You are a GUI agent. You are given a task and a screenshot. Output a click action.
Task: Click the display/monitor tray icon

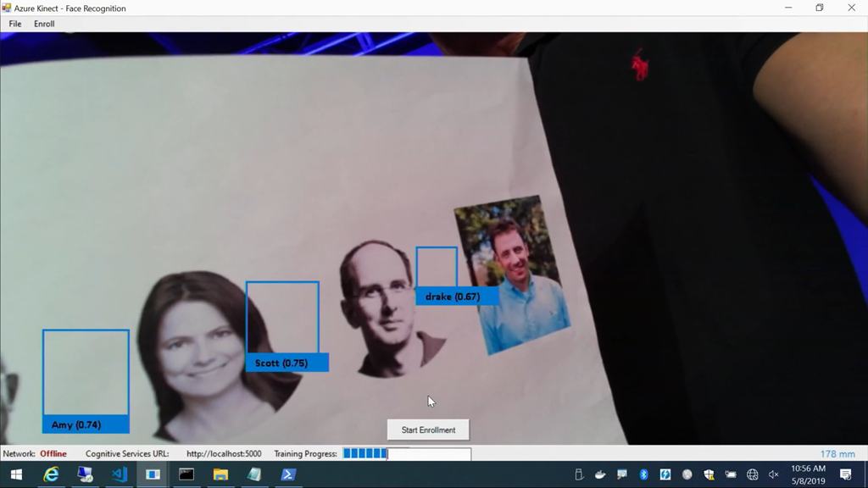622,474
